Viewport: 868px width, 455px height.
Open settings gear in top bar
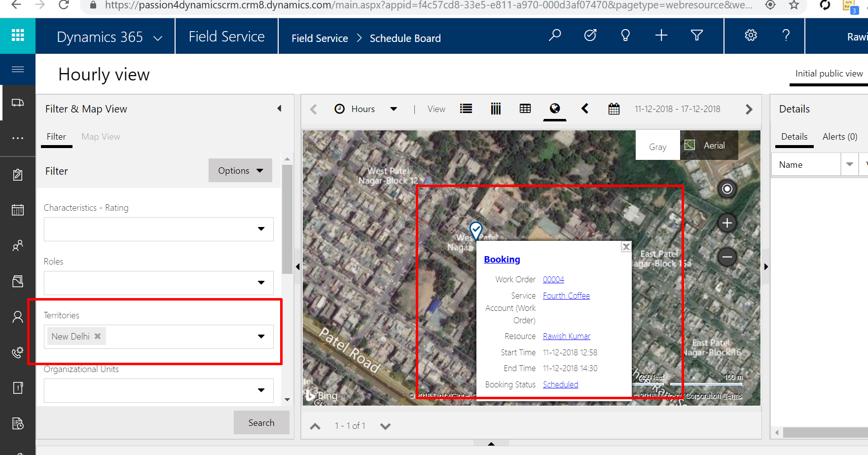click(x=751, y=35)
